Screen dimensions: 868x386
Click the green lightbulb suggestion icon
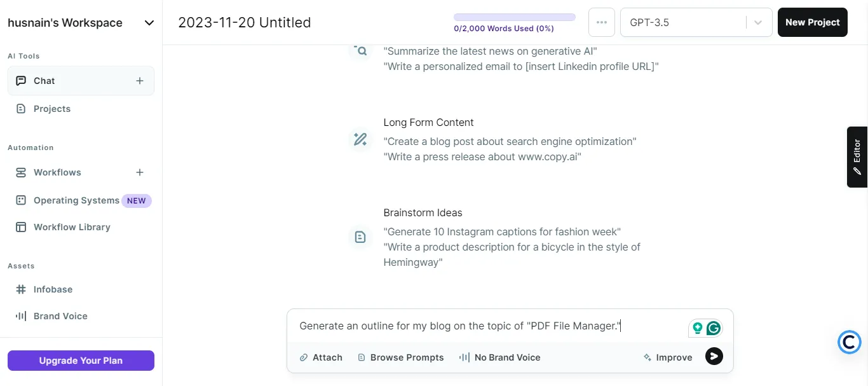[x=698, y=328]
